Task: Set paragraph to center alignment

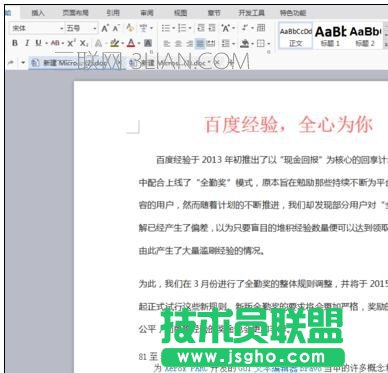Action: point(178,44)
